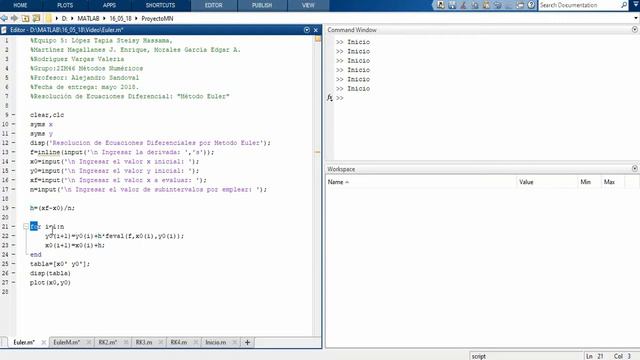Toggle breakpoint dash on line 19
The image size is (640, 360).
tap(13, 208)
